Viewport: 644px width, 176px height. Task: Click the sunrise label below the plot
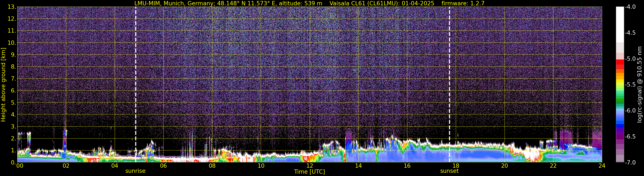click(135, 171)
